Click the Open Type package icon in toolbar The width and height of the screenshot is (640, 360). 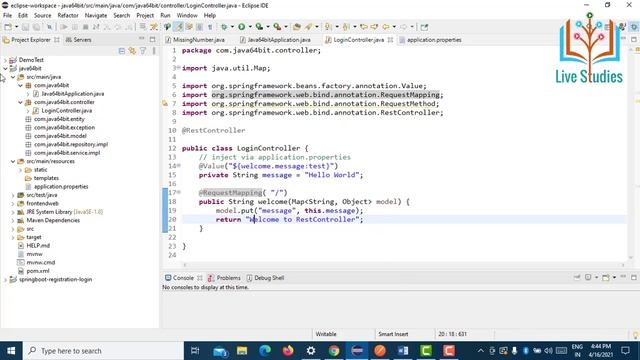click(x=297, y=27)
